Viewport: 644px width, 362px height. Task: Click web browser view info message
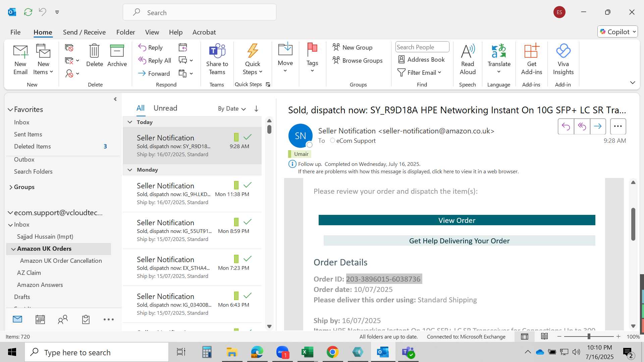(408, 171)
